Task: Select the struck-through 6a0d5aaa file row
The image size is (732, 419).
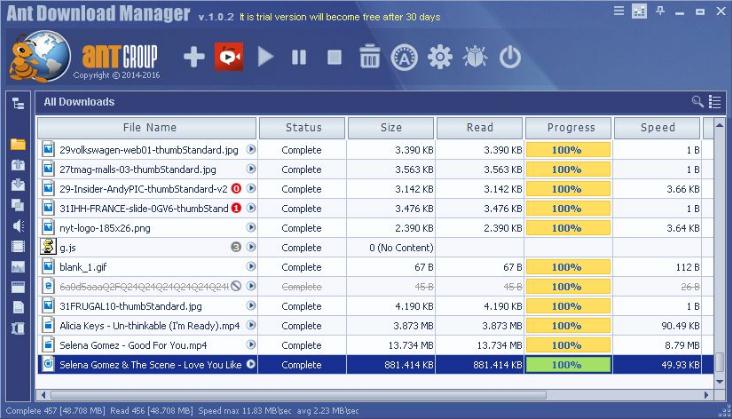Action: [376, 286]
